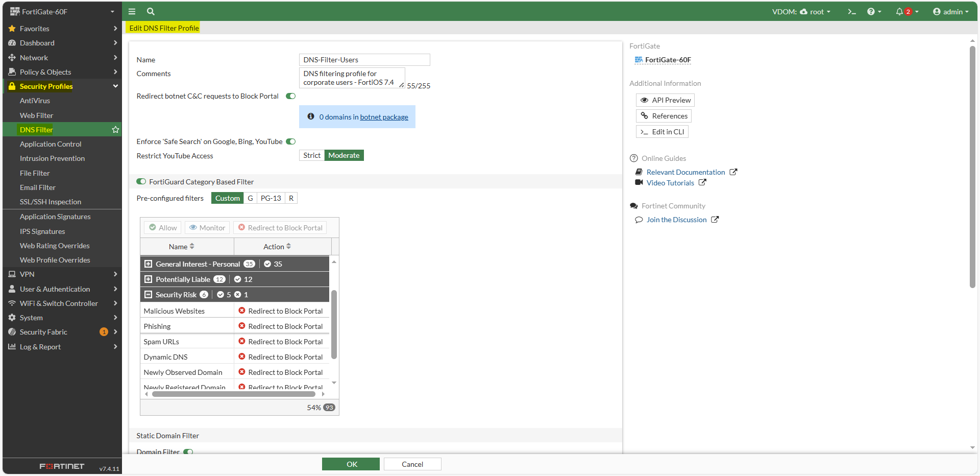The image size is (980, 476).
Task: Click the System gear icon in sidebar
Action: click(x=12, y=318)
